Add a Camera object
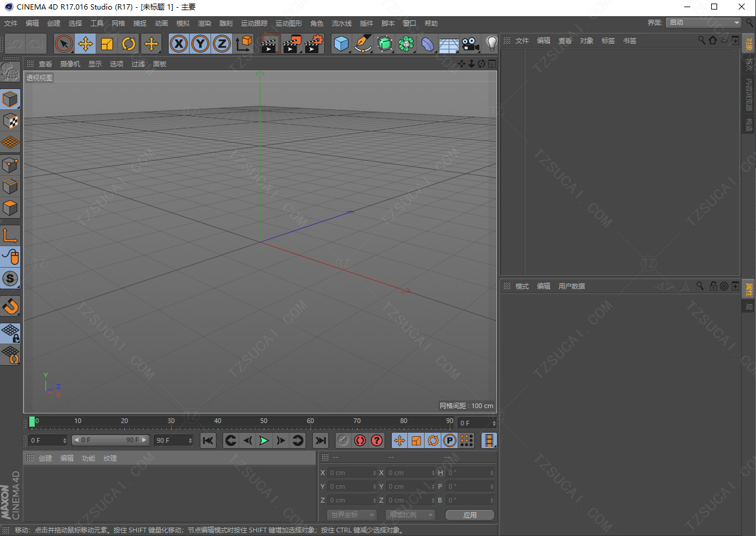 [470, 44]
